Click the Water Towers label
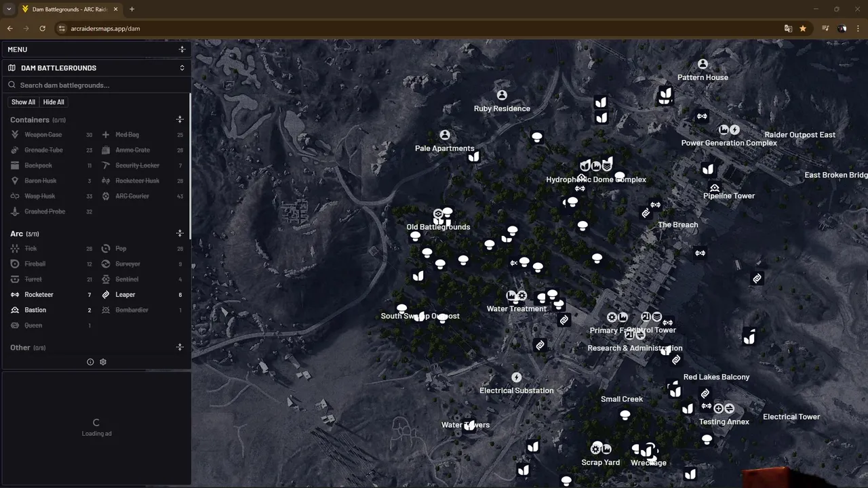This screenshot has width=868, height=488. click(x=465, y=426)
